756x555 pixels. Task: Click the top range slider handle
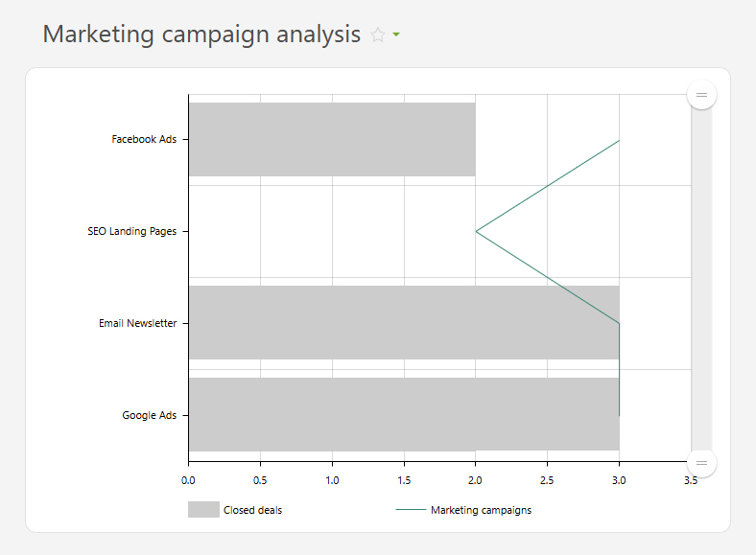coord(701,95)
